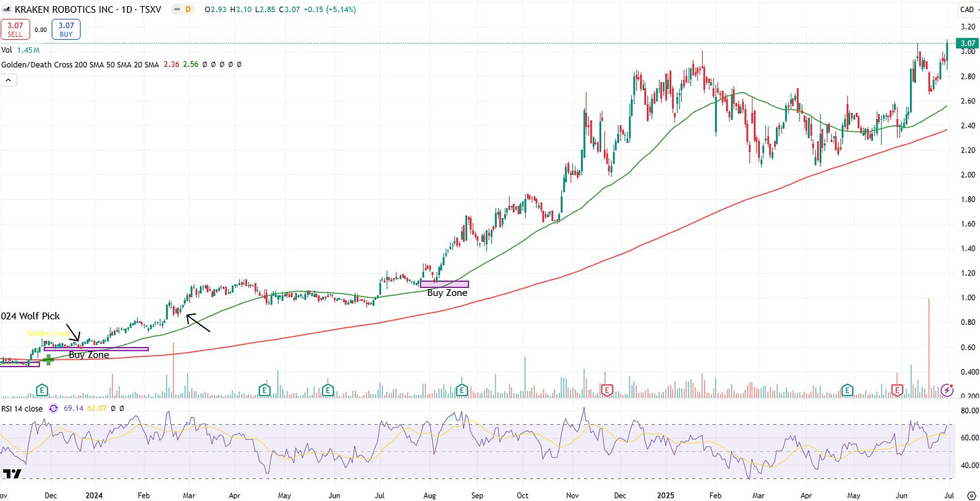Click the green 3.07 last price tag
The height and width of the screenshot is (501, 980).
967,43
